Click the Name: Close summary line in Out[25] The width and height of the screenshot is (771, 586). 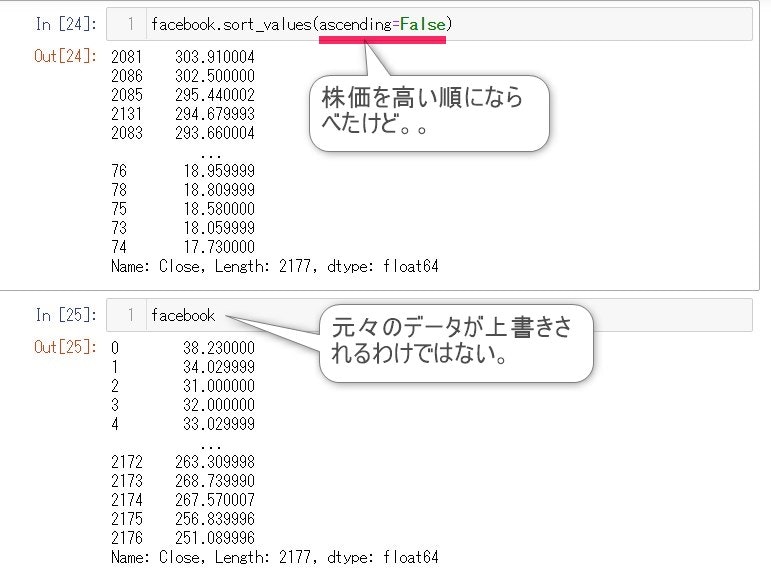[275, 557]
